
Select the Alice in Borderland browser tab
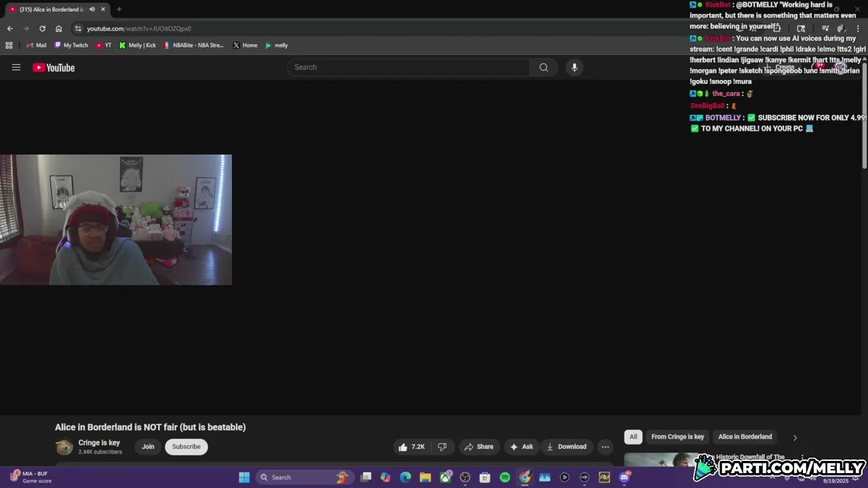click(x=51, y=9)
